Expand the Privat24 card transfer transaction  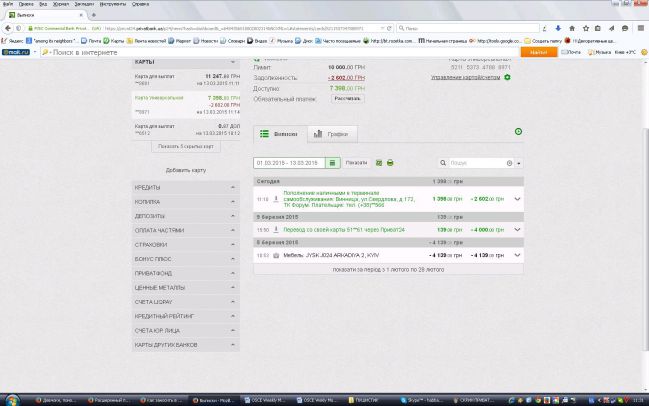pyautogui.click(x=517, y=228)
